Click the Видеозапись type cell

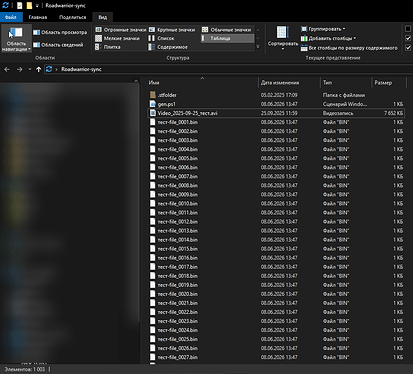click(x=338, y=113)
